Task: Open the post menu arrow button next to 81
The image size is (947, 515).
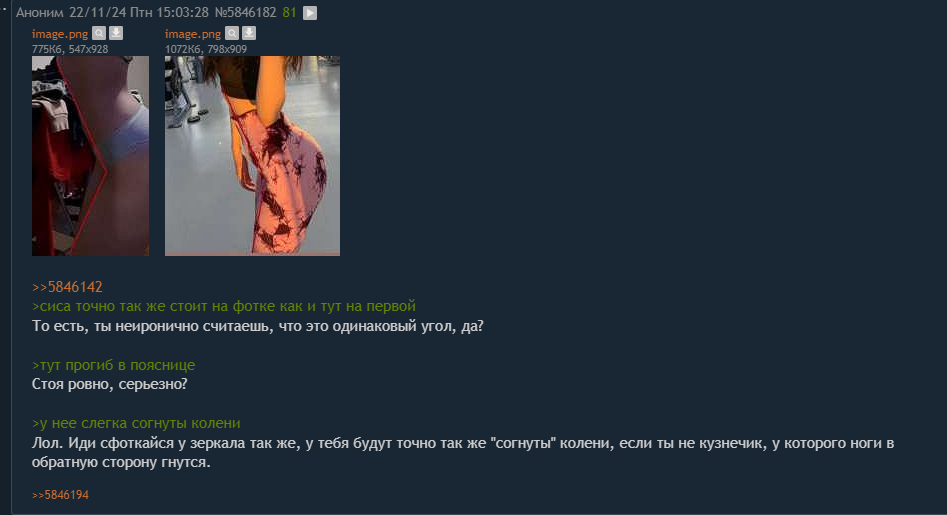Action: (x=310, y=13)
